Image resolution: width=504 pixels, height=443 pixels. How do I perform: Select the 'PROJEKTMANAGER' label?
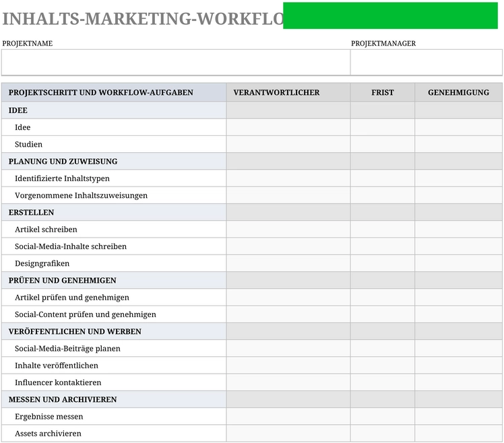click(383, 44)
